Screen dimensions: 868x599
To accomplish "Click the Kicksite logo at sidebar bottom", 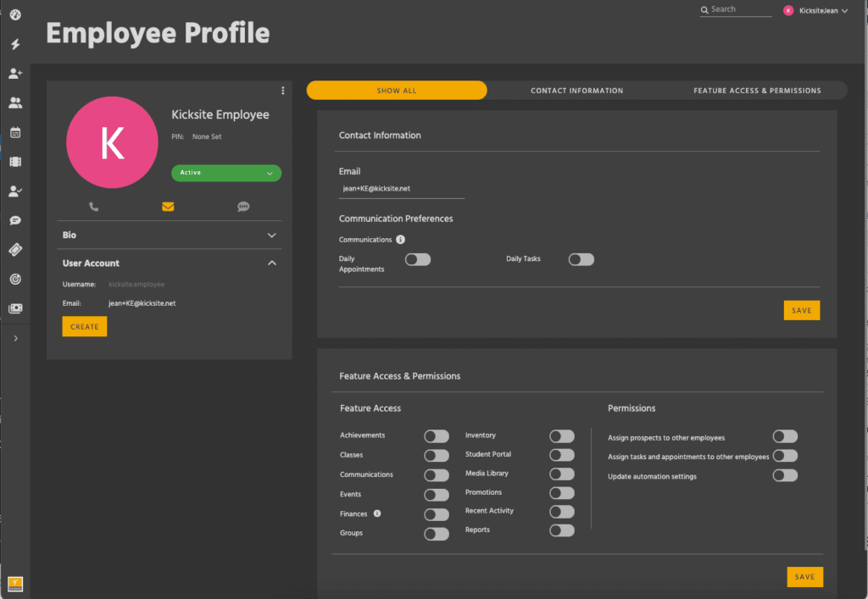I will (15, 584).
